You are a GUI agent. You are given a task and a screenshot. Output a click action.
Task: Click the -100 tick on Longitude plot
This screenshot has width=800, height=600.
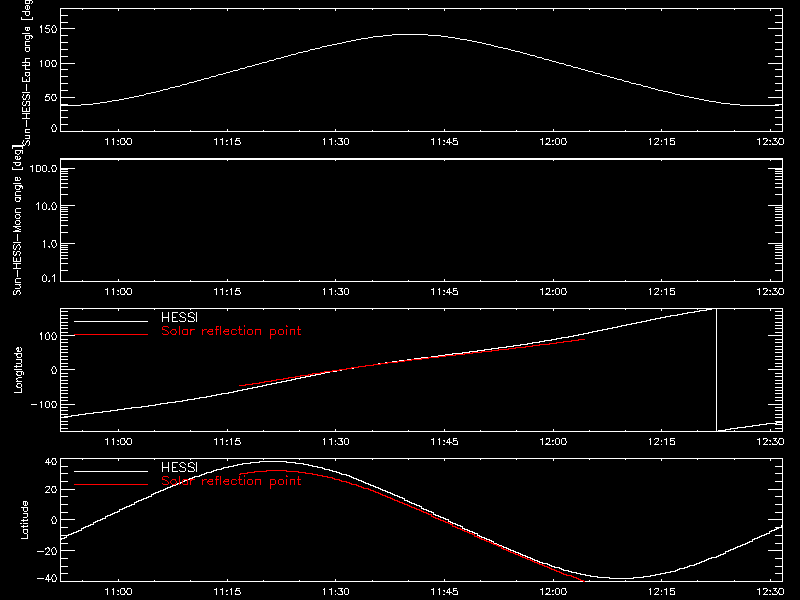click(44, 404)
